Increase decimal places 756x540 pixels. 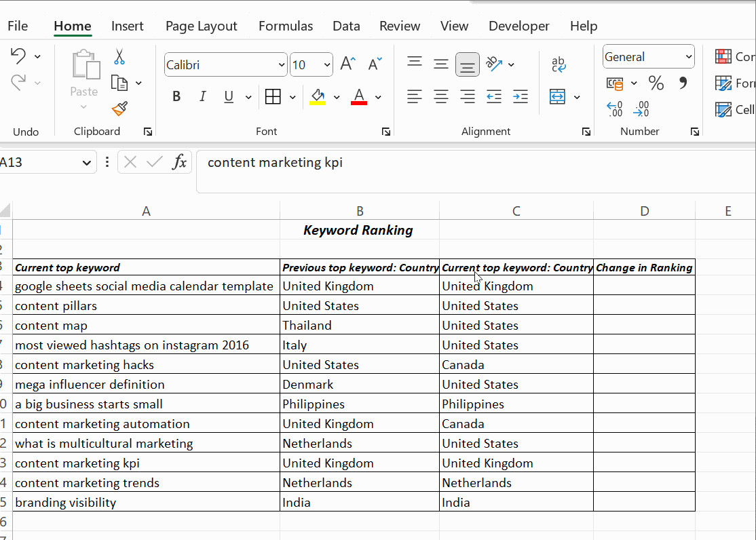point(614,109)
